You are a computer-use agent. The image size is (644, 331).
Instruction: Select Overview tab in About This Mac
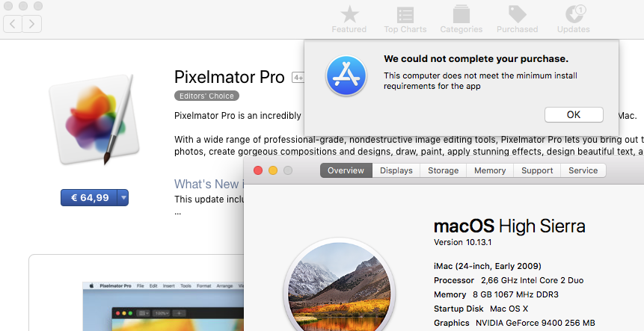(346, 170)
